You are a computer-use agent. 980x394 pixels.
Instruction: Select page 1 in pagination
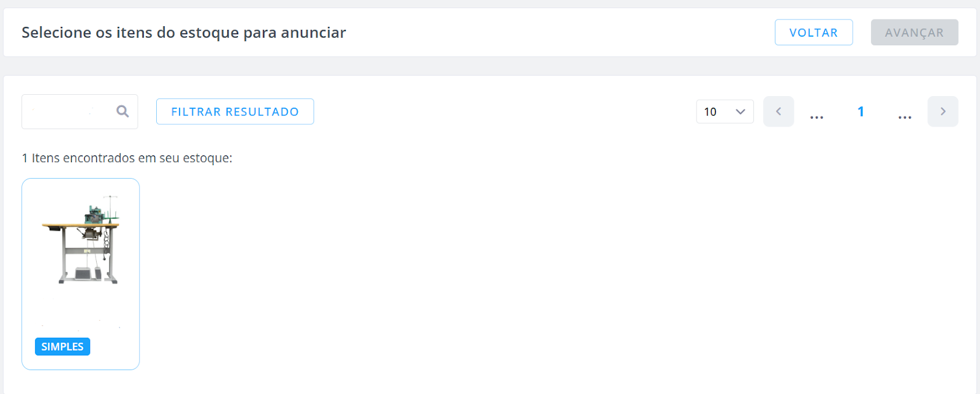coord(861,111)
